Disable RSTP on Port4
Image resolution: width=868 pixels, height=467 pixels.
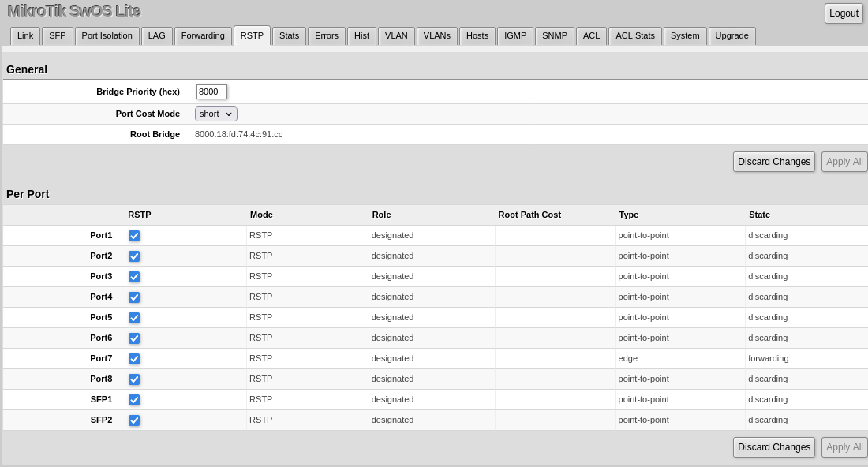tap(134, 297)
